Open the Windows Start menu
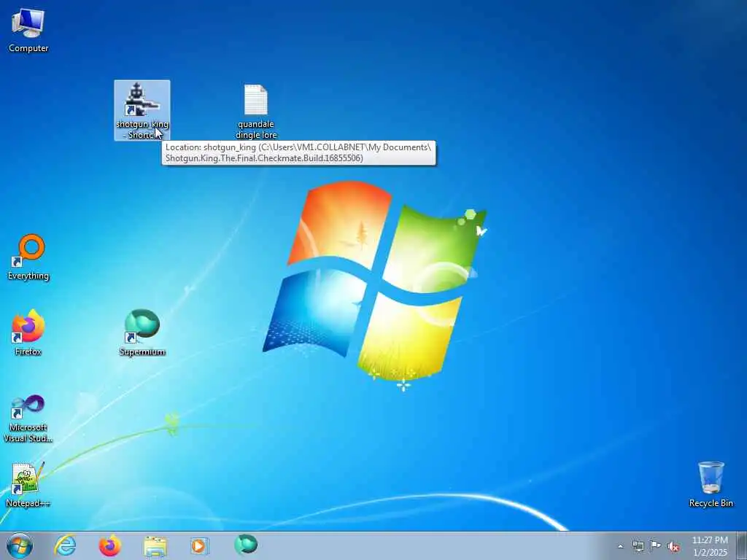 [x=20, y=545]
